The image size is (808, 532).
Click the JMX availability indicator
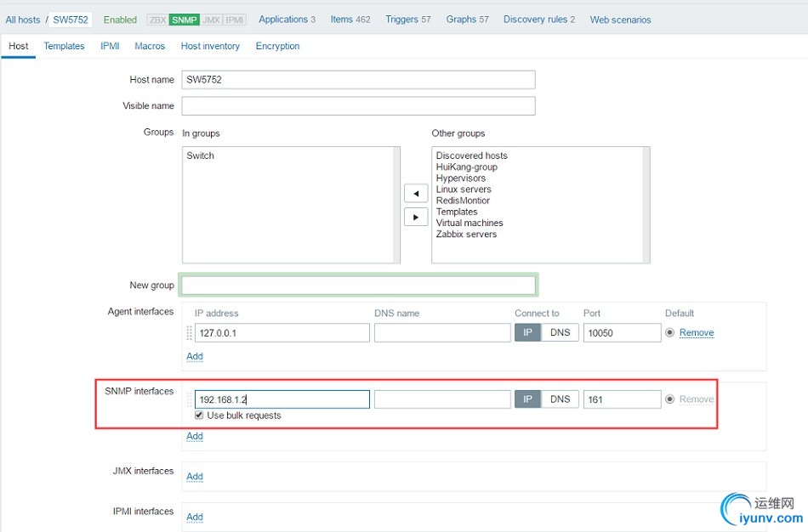(211, 20)
